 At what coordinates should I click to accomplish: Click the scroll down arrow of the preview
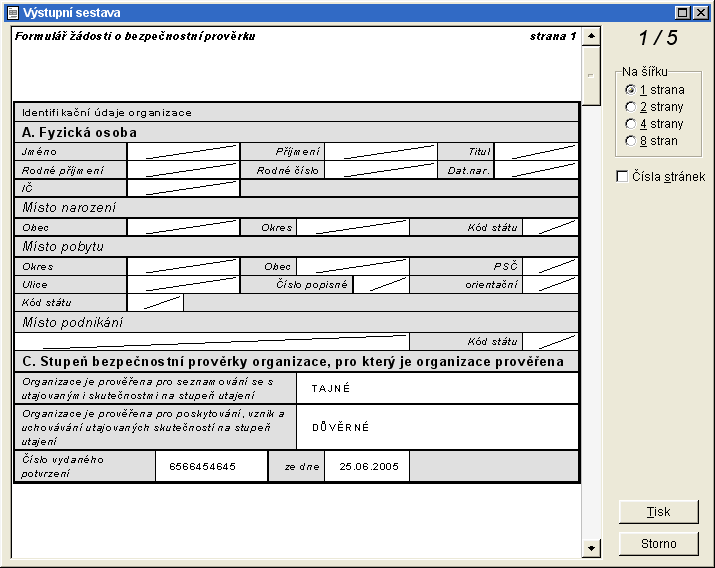591,547
